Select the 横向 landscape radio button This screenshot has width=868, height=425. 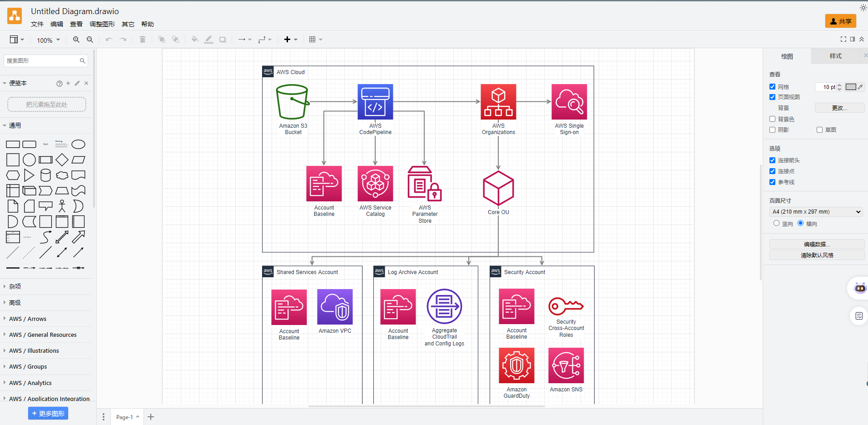(x=800, y=223)
